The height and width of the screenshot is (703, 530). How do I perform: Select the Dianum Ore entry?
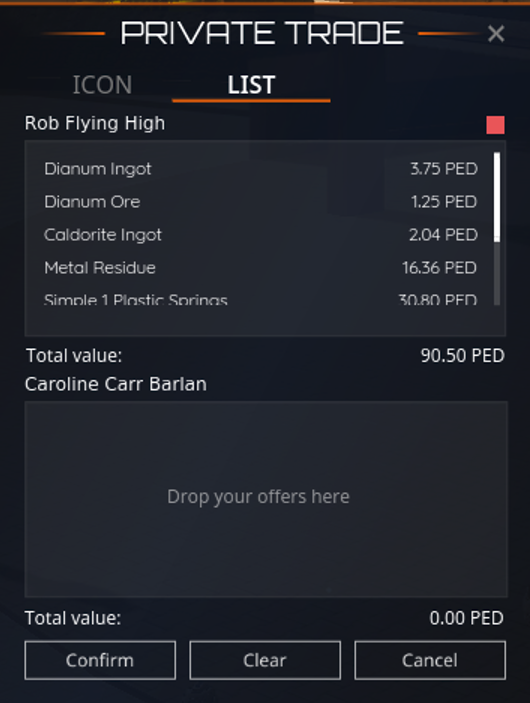261,202
